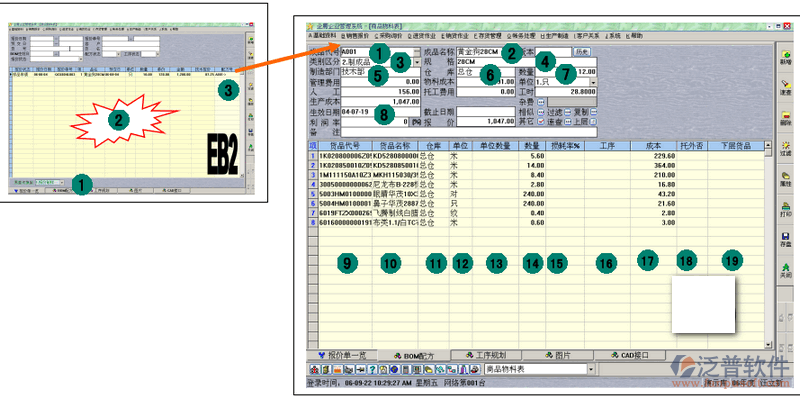Click the table vertical scrollbar down arrow
The height and width of the screenshot is (399, 800).
768,345
